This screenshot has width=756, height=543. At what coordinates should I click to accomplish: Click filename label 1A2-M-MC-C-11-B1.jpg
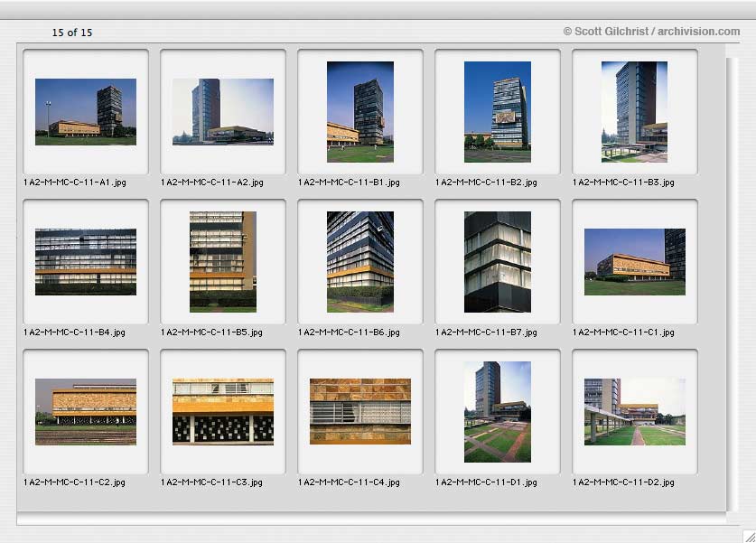[349, 183]
